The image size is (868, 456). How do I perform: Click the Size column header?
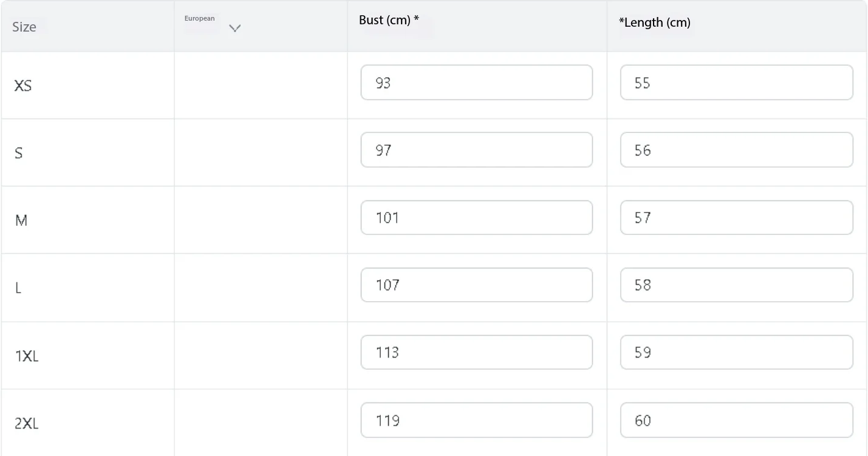[x=24, y=27]
